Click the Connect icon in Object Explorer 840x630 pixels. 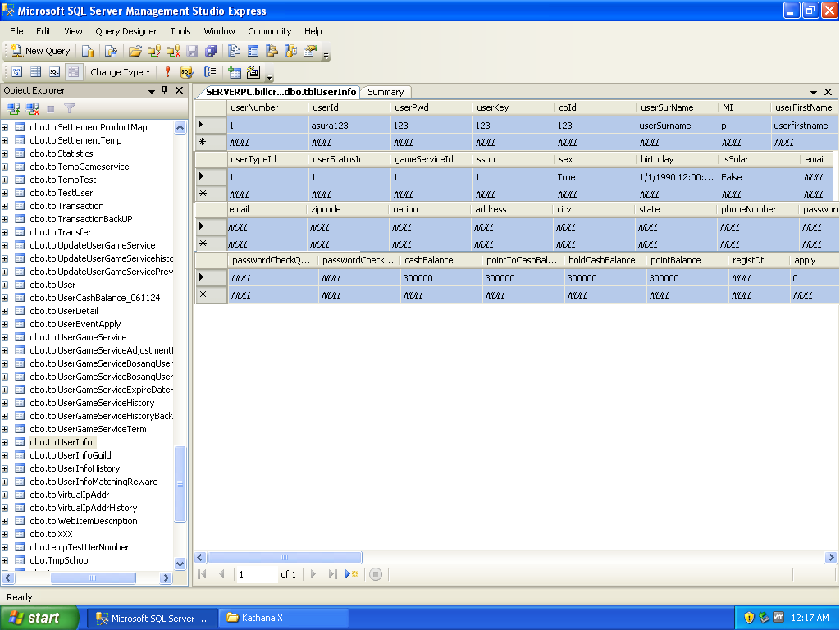pos(13,108)
